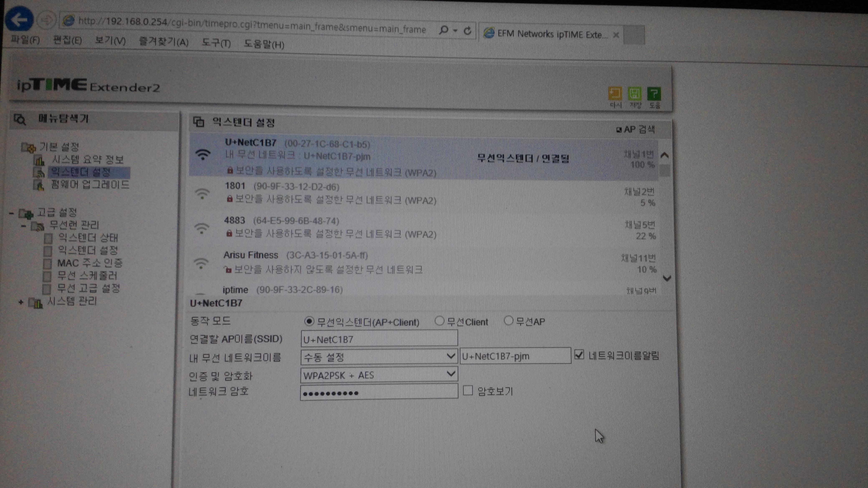This screenshot has width=868, height=488.
Task: Click the AP 검색 button
Action: pos(636,129)
